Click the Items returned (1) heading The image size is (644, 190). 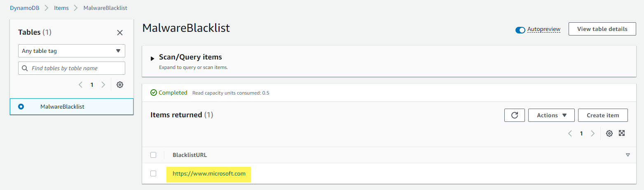click(x=182, y=115)
